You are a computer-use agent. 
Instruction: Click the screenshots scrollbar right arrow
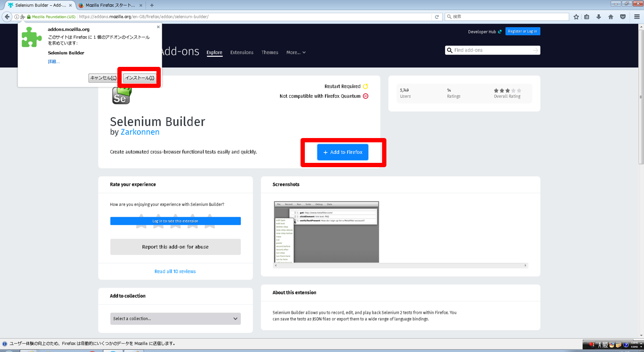(526, 266)
